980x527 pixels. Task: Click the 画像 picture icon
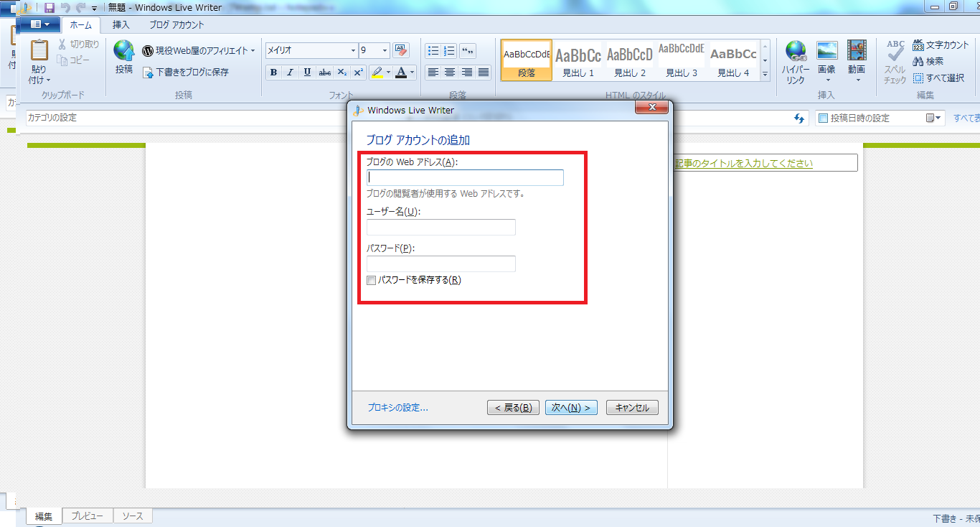pos(827,50)
